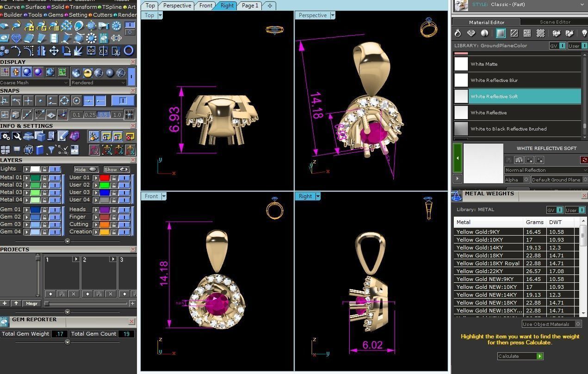
Task: Toggle Use Object Materials option
Action: 551,324
